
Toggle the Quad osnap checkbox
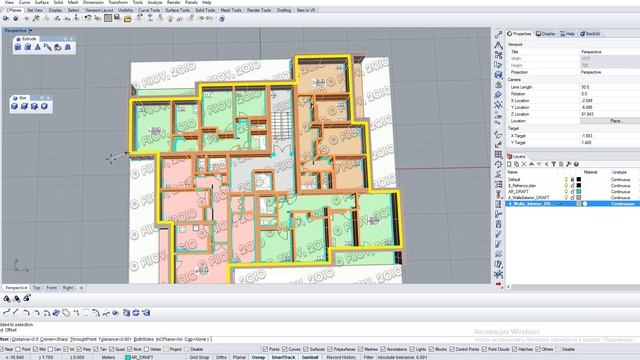(111, 349)
